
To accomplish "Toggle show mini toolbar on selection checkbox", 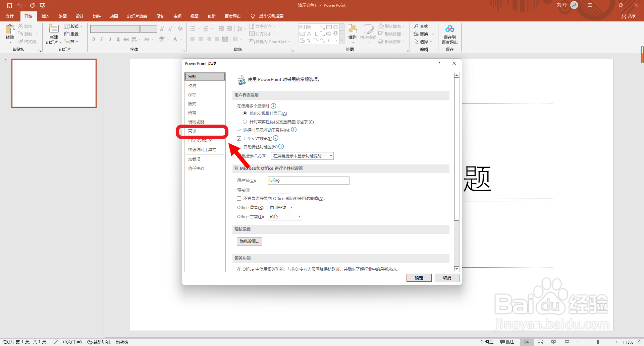I will (239, 130).
